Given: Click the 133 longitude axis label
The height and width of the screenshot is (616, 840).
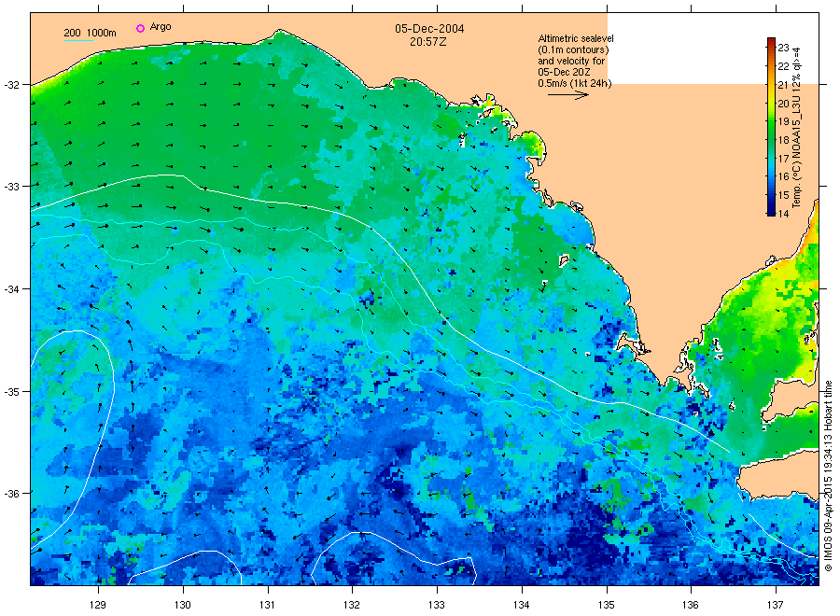Looking at the screenshot, I should coord(437,605).
